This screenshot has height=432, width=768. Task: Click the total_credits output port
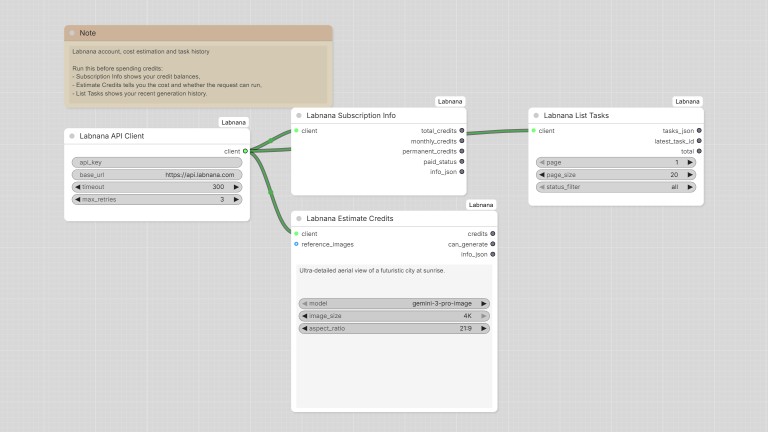[462, 131]
